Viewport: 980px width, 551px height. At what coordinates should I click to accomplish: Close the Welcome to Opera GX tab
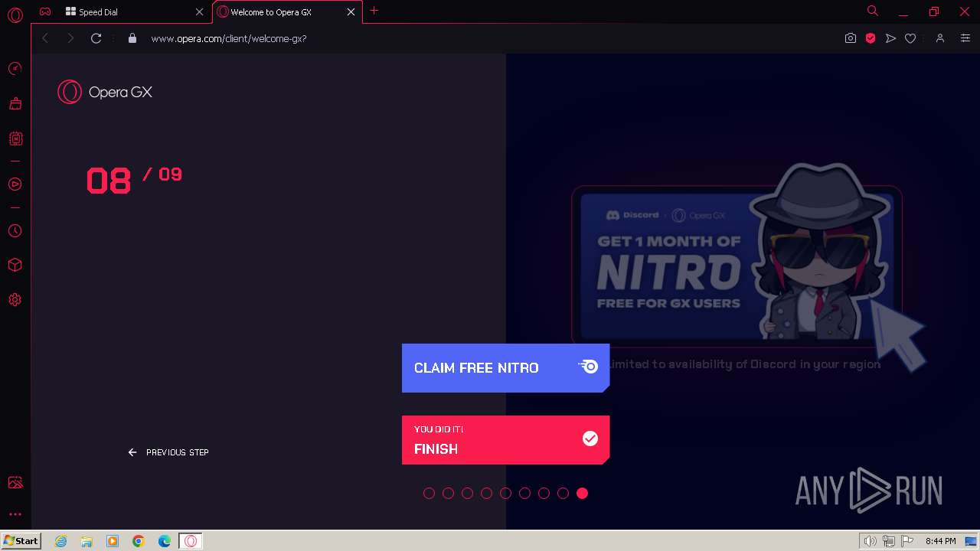tap(351, 12)
